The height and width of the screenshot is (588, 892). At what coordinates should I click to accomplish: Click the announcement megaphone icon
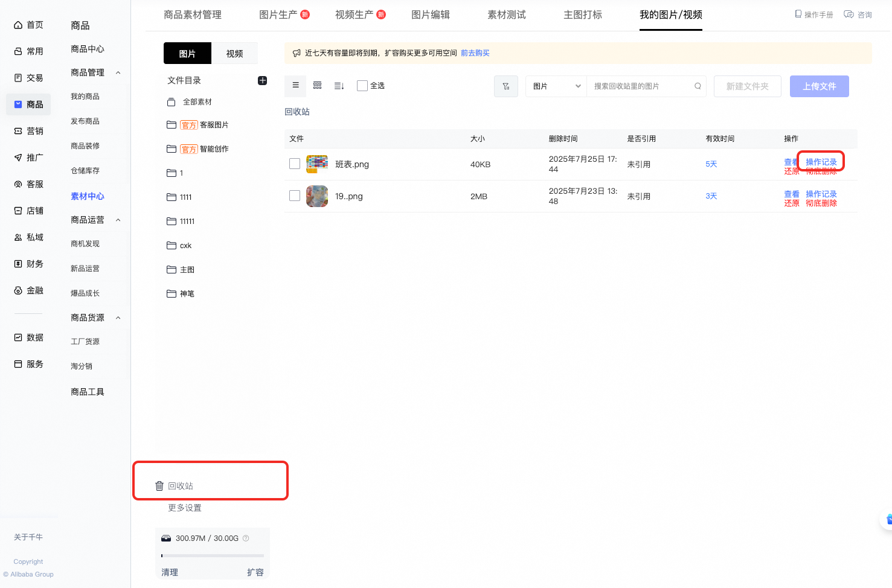[297, 53]
